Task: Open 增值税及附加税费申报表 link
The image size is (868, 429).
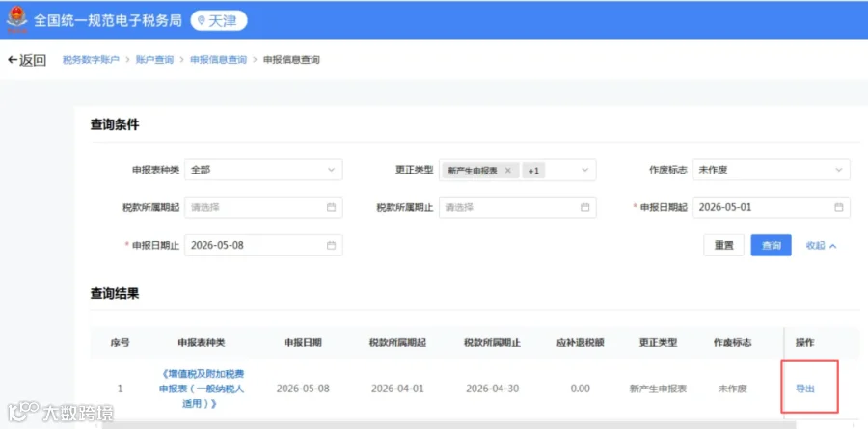Action: point(202,389)
